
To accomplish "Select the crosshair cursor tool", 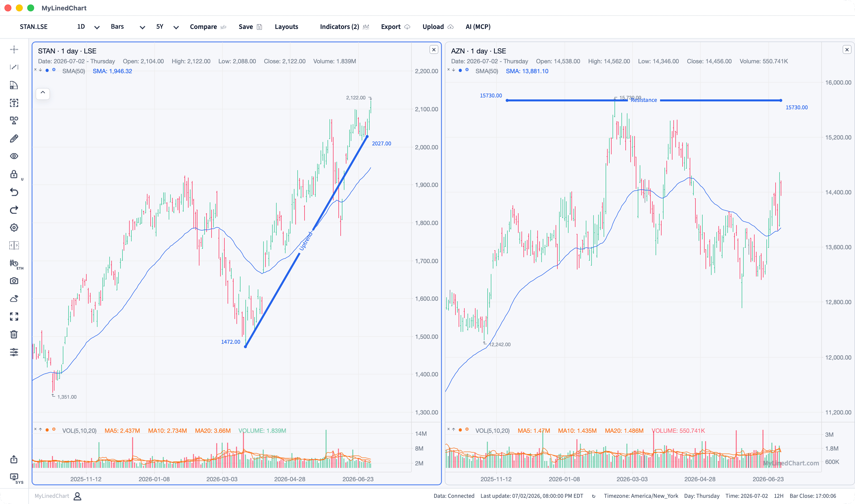I will (x=14, y=50).
